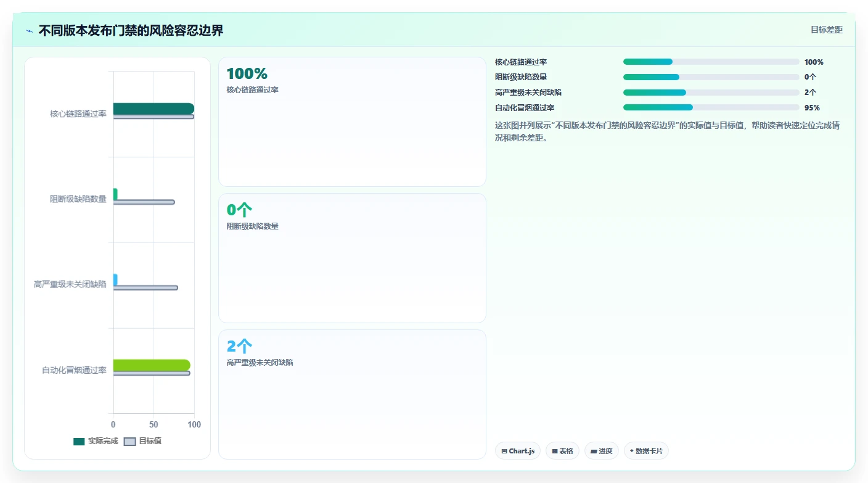Image resolution: width=868 pixels, height=483 pixels.
Task: Open the 2个 高严重级未关闭缺陷 data card
Action: tap(352, 395)
